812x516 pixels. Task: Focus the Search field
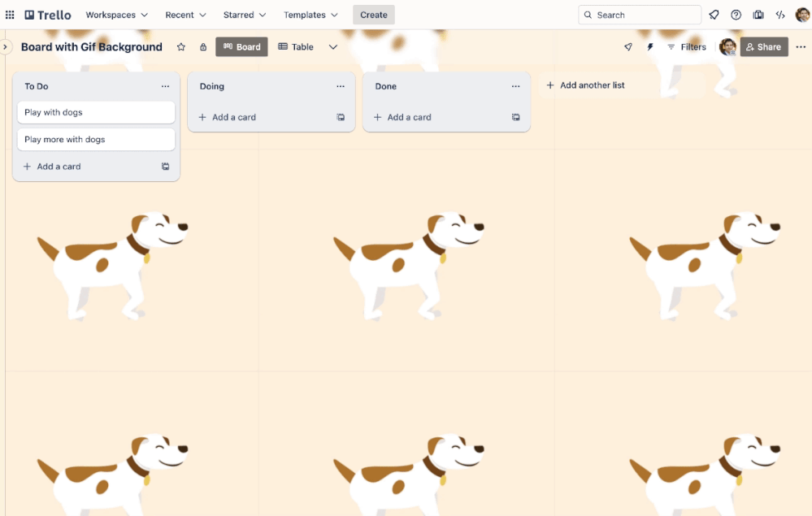640,15
